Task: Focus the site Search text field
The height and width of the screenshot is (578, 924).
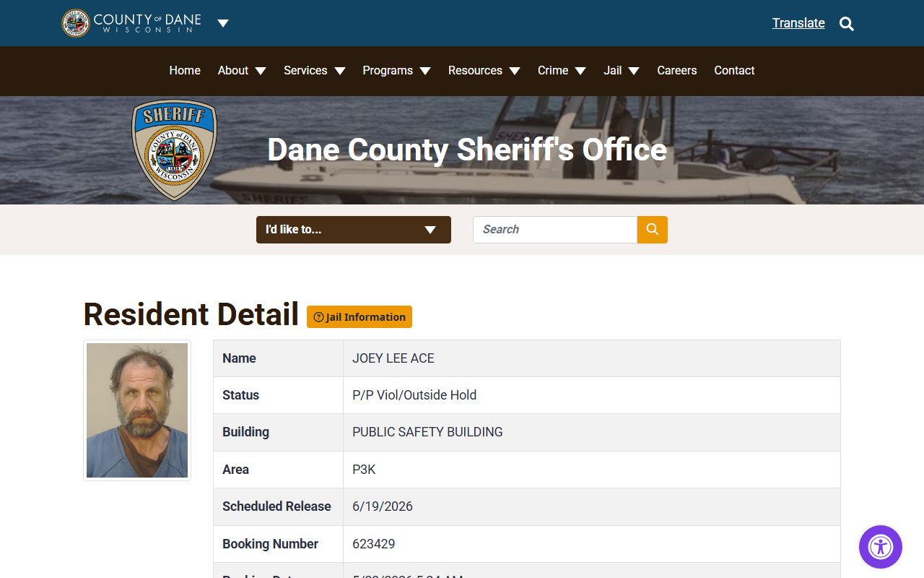Action: click(x=555, y=230)
